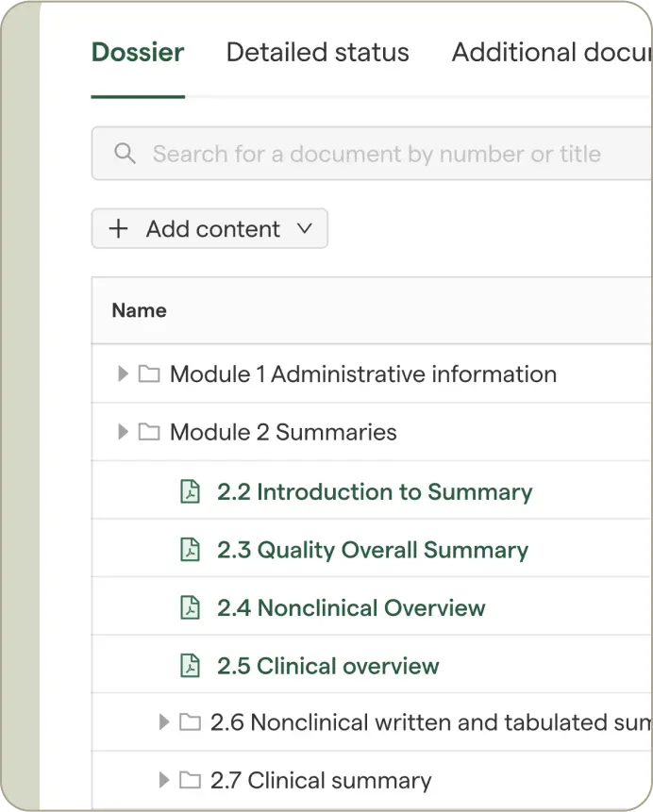Click the plus icon in Add content
This screenshot has height=812, width=653.
[x=119, y=229]
